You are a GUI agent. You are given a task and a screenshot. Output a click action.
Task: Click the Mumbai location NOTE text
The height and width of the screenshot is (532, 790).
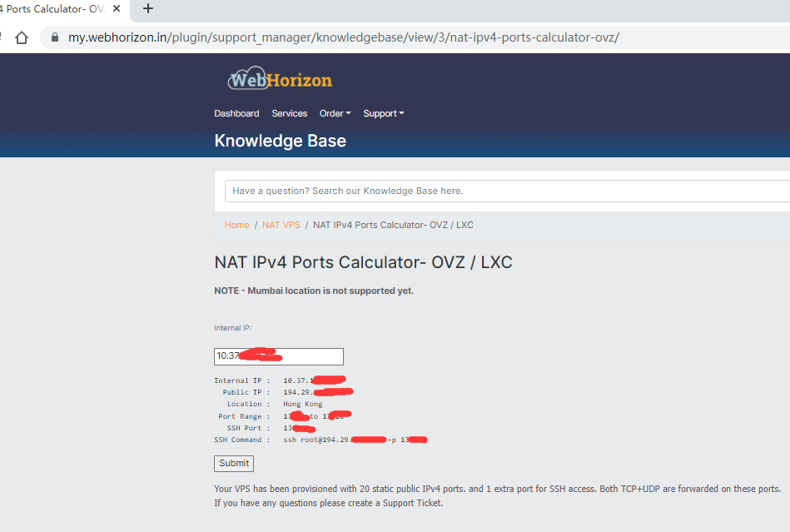pyautogui.click(x=314, y=291)
